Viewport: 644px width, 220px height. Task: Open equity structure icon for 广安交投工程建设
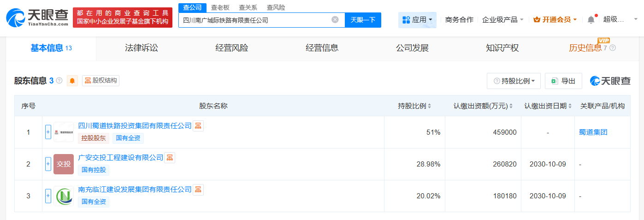pyautogui.click(x=170, y=158)
